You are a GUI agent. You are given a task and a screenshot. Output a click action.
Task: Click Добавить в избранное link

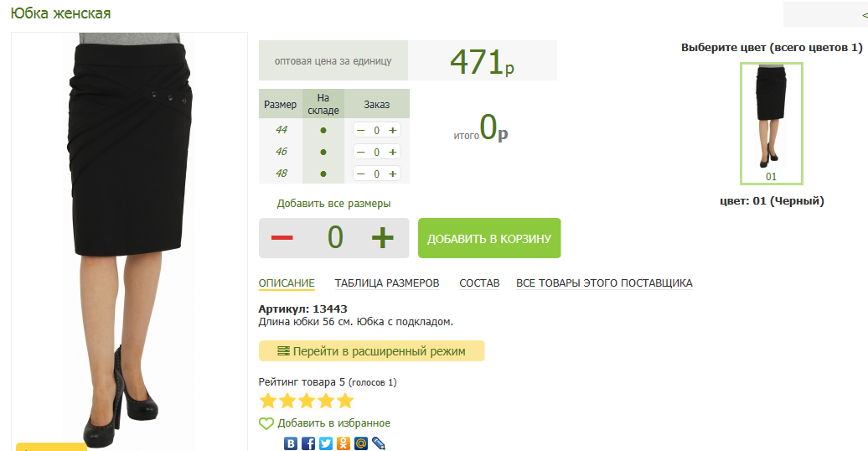[x=333, y=423]
